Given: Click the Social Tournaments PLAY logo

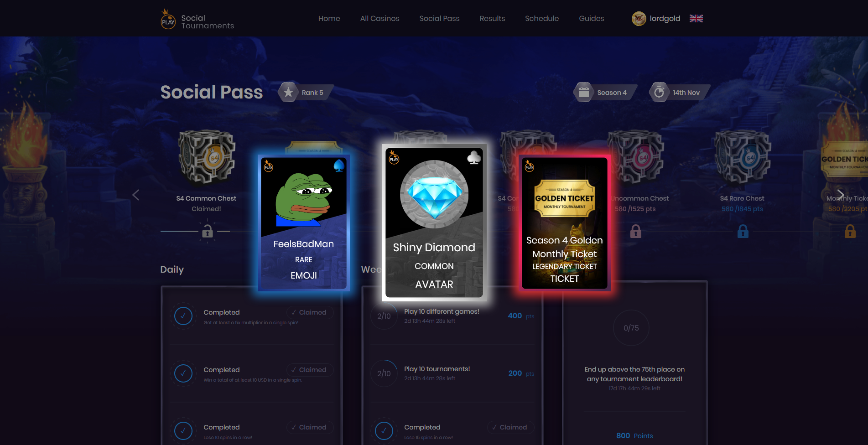Looking at the screenshot, I should 168,19.
